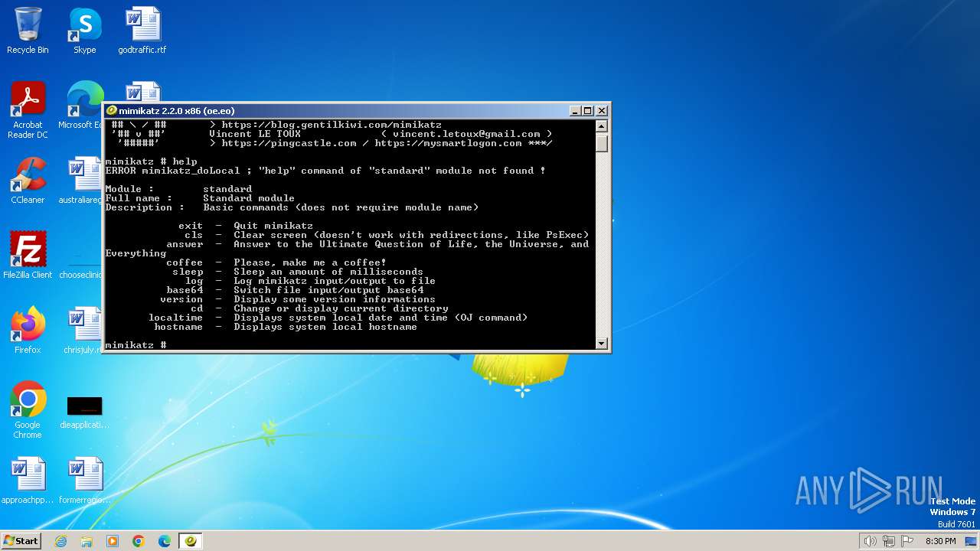Click the mimikatz window title icon
This screenshot has width=980, height=551.
pyautogui.click(x=112, y=110)
